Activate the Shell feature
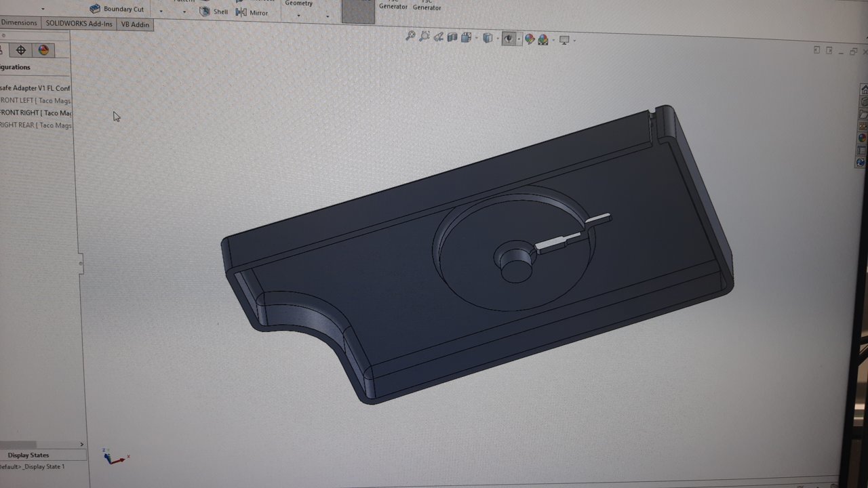This screenshot has width=868, height=488. [214, 12]
